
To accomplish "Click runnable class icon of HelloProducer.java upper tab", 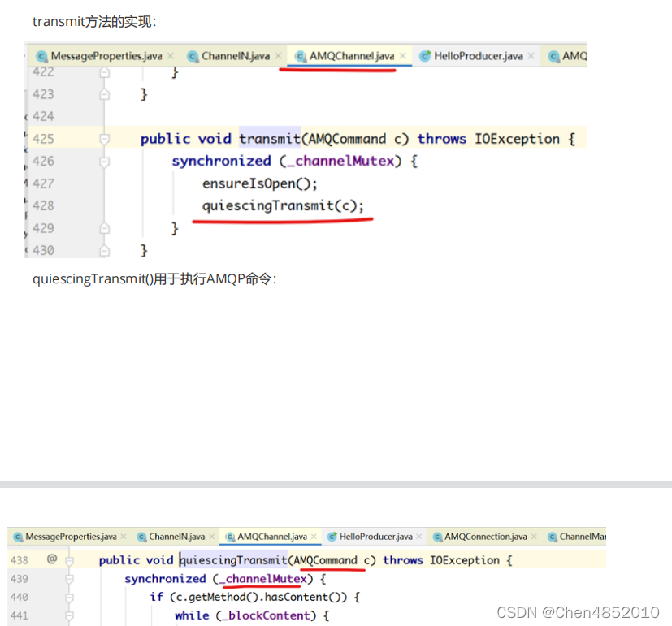I will pyautogui.click(x=425, y=56).
